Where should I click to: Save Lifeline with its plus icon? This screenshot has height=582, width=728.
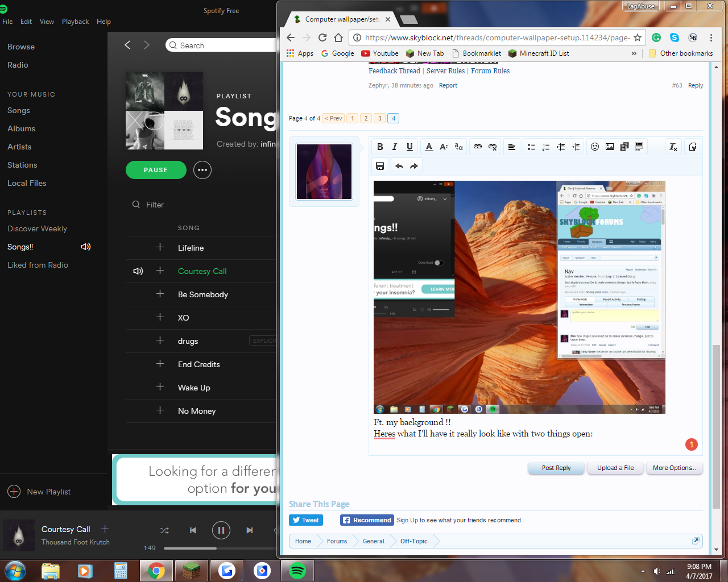click(160, 247)
